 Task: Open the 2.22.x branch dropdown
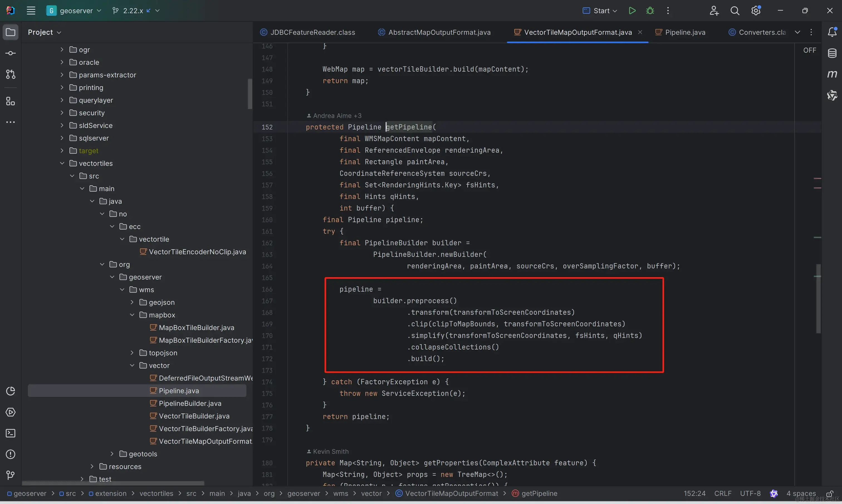[136, 11]
